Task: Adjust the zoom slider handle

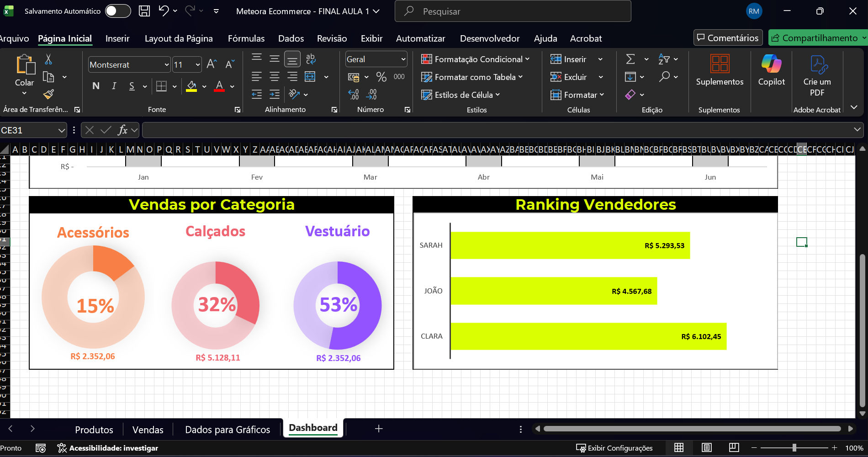Action: pyautogui.click(x=794, y=448)
